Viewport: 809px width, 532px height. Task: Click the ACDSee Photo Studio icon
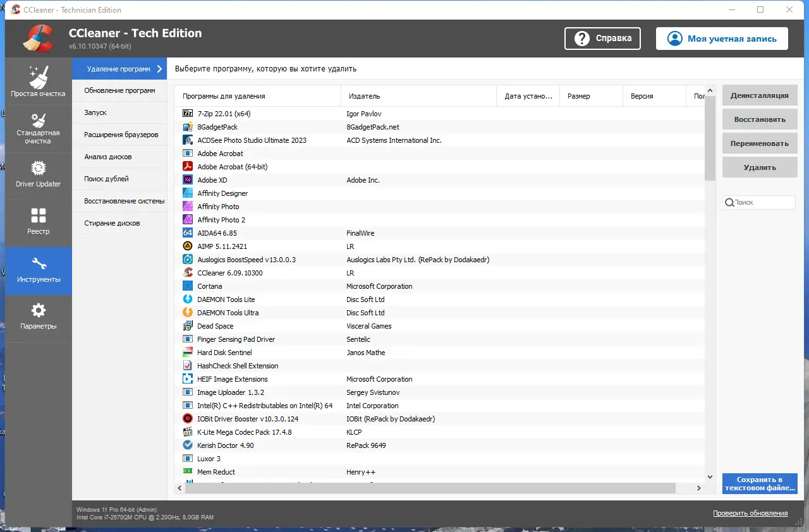point(187,140)
